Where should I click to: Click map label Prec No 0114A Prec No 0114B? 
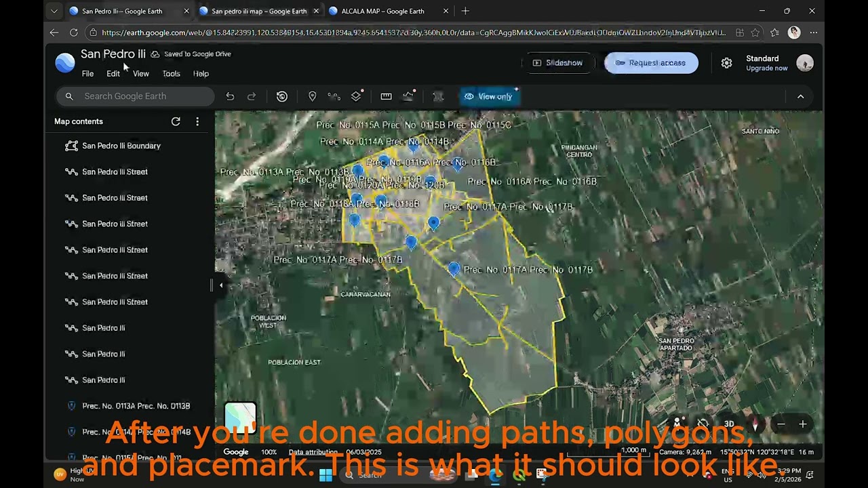coord(384,142)
